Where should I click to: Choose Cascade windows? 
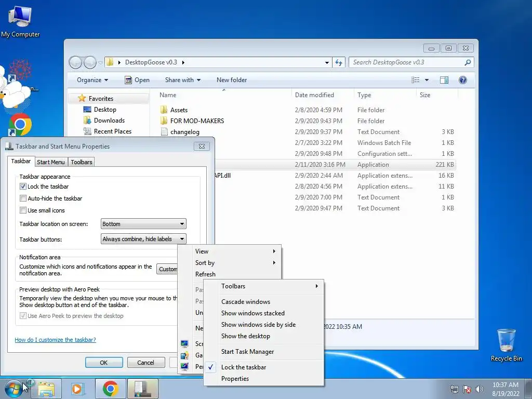(246, 302)
